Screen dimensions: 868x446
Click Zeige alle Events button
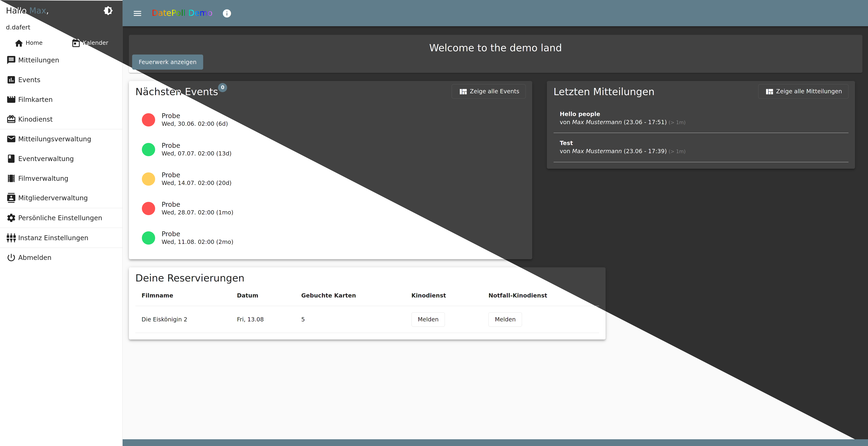(x=489, y=92)
